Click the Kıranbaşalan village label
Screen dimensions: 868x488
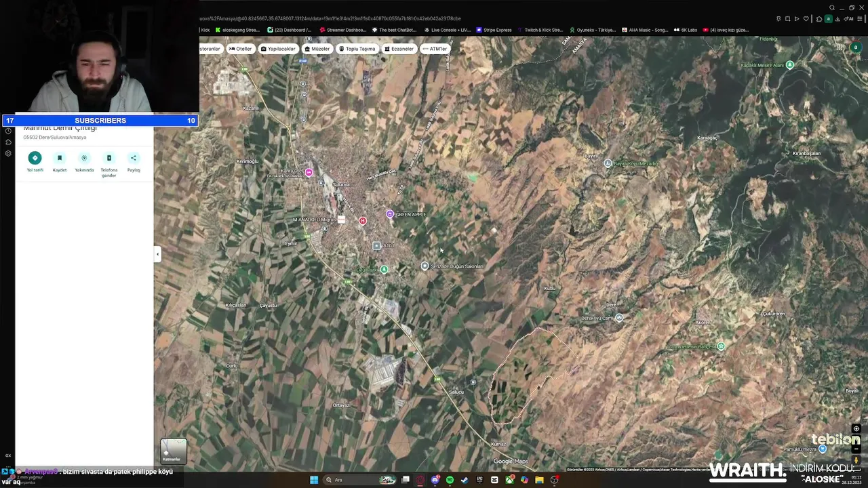[x=807, y=154]
